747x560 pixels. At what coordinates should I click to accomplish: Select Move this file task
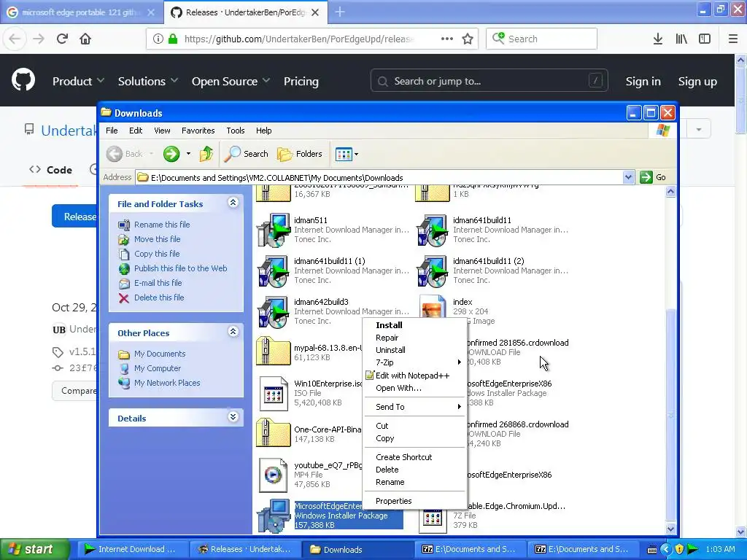[158, 239]
